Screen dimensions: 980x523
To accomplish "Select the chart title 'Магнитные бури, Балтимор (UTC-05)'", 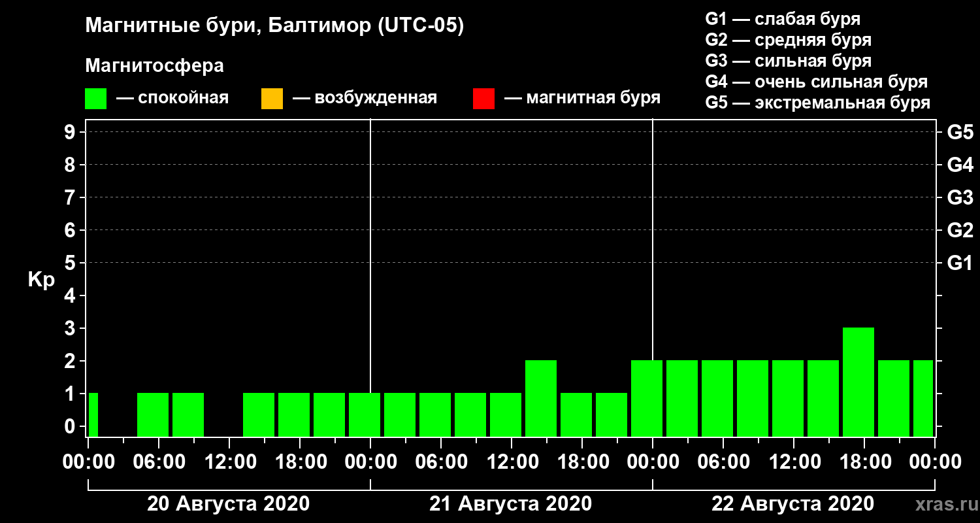I will coord(274,26).
